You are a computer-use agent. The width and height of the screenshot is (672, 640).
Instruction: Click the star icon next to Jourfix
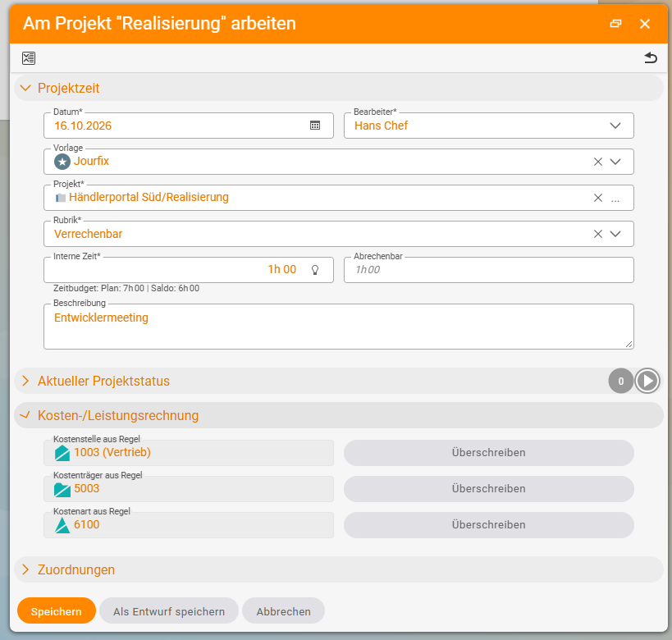[62, 162]
